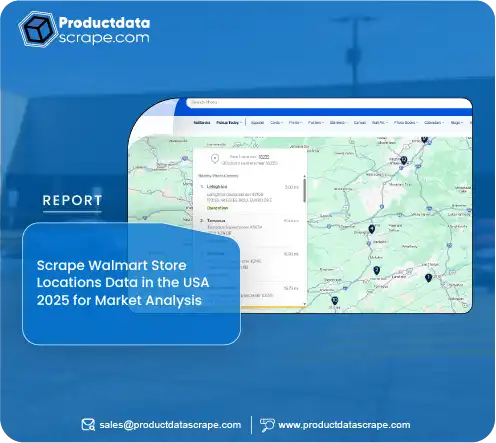
Task: Select map pin number 10
Action: (x=334, y=301)
